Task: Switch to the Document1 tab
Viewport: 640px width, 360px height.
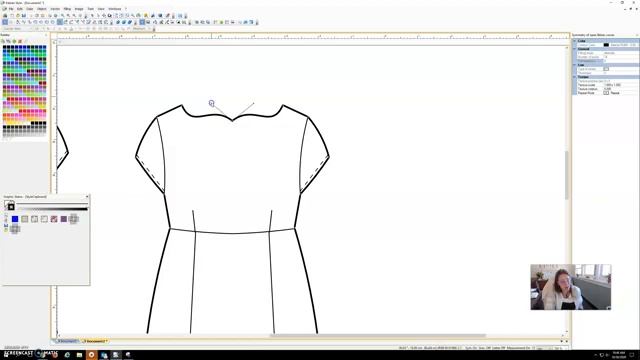Action: coord(67,341)
